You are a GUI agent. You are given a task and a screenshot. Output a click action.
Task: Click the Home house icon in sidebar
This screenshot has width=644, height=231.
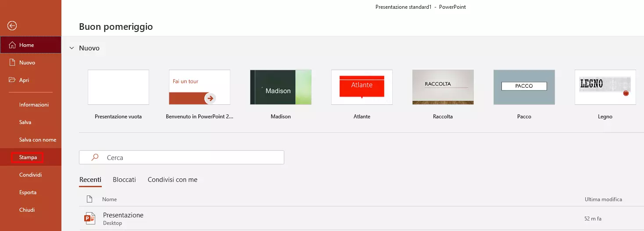(x=12, y=45)
